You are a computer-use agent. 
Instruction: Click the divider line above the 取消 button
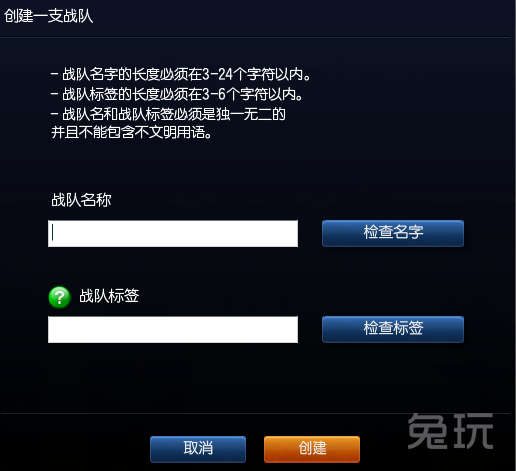255,413
